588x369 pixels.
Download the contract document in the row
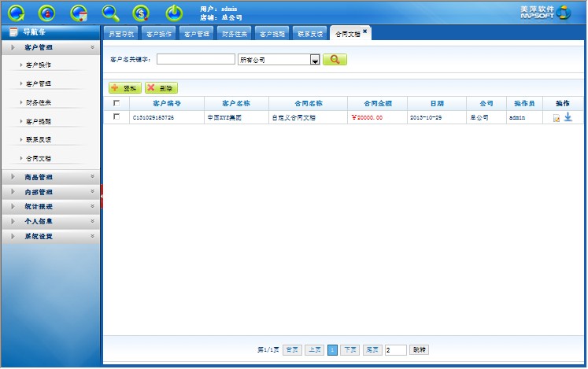point(568,117)
